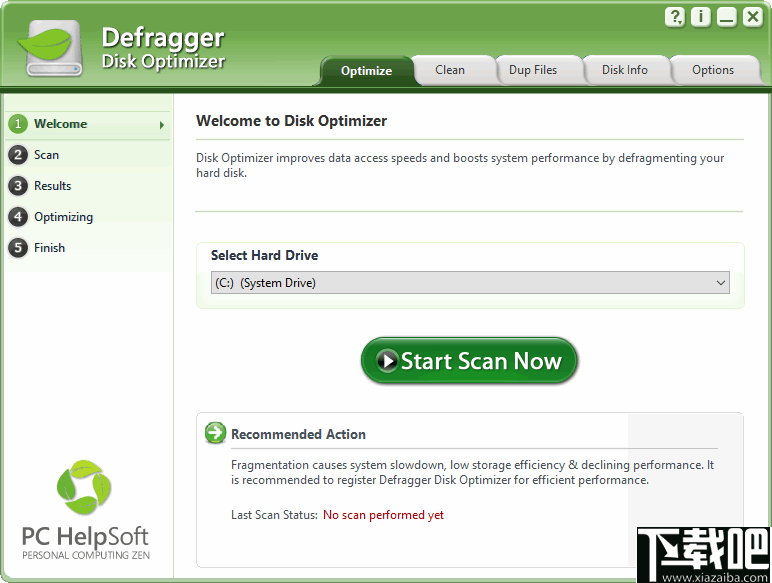Image resolution: width=772 pixels, height=583 pixels.
Task: Click the Start Scan Now button
Action: (469, 361)
